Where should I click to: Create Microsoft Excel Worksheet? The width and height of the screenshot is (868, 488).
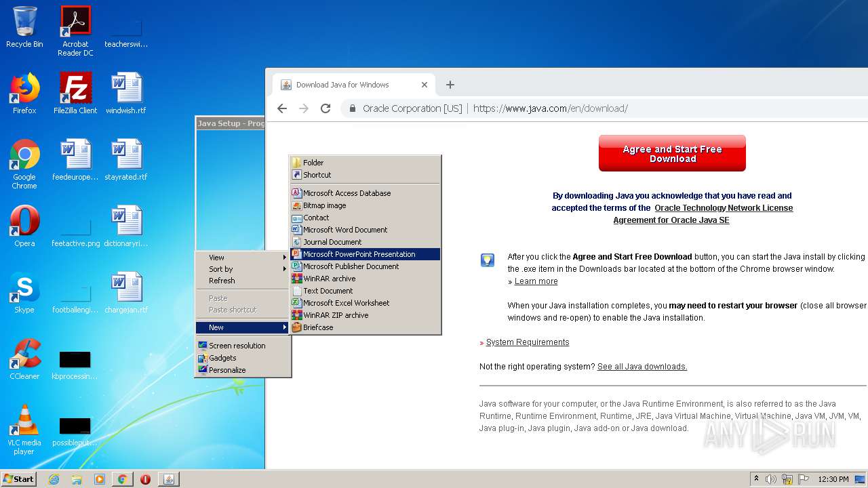coord(366,303)
